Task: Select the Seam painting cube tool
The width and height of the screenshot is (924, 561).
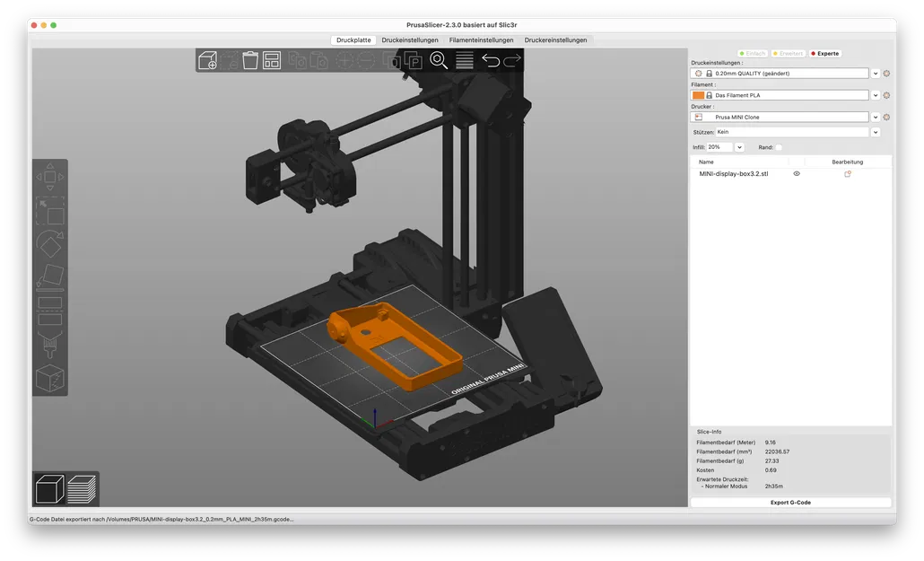Action: (50, 378)
